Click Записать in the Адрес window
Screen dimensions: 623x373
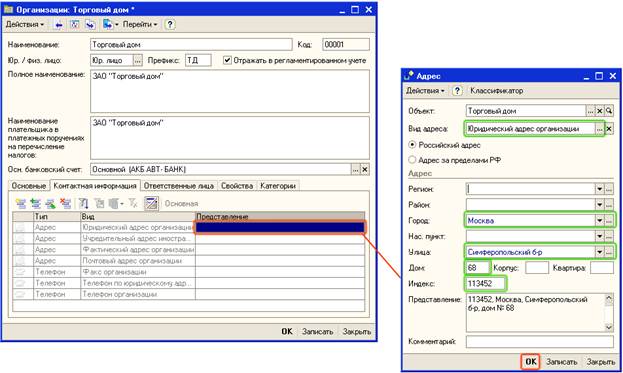[561, 362]
